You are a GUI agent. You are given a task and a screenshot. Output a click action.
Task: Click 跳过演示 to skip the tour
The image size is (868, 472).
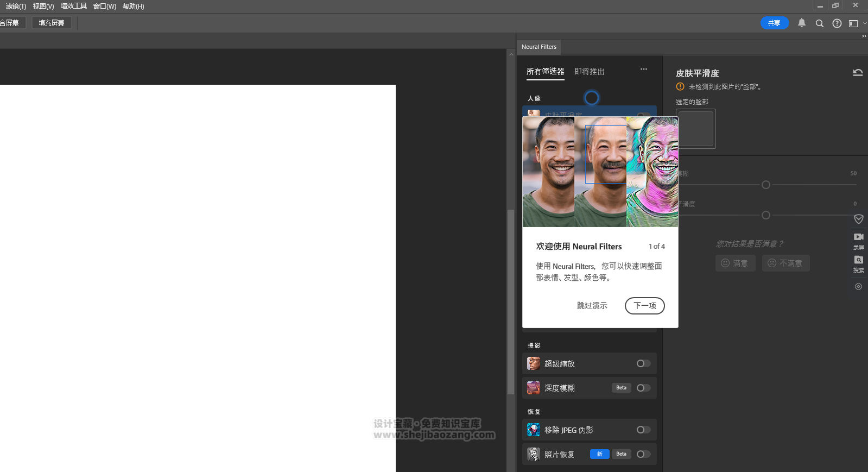(592, 306)
